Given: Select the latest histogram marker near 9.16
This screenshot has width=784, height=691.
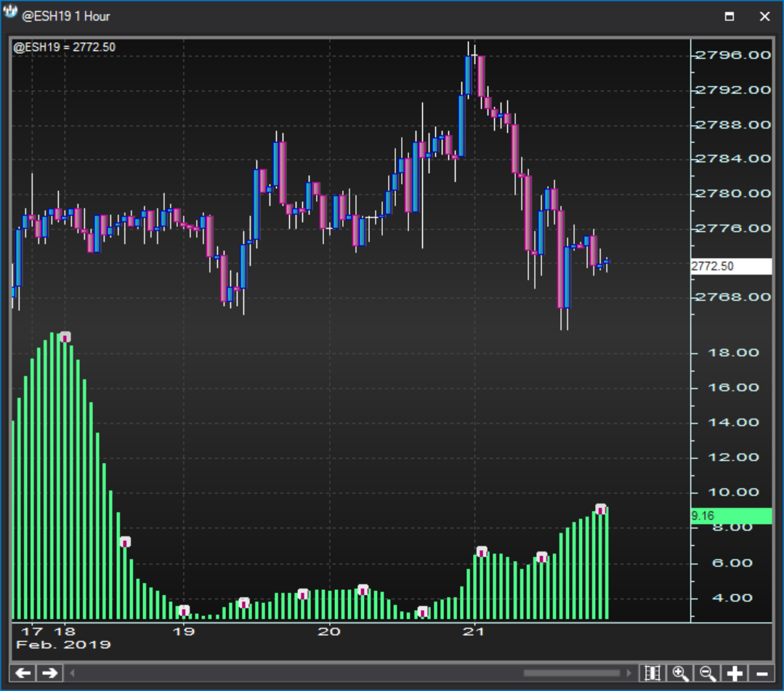Looking at the screenshot, I should [601, 509].
